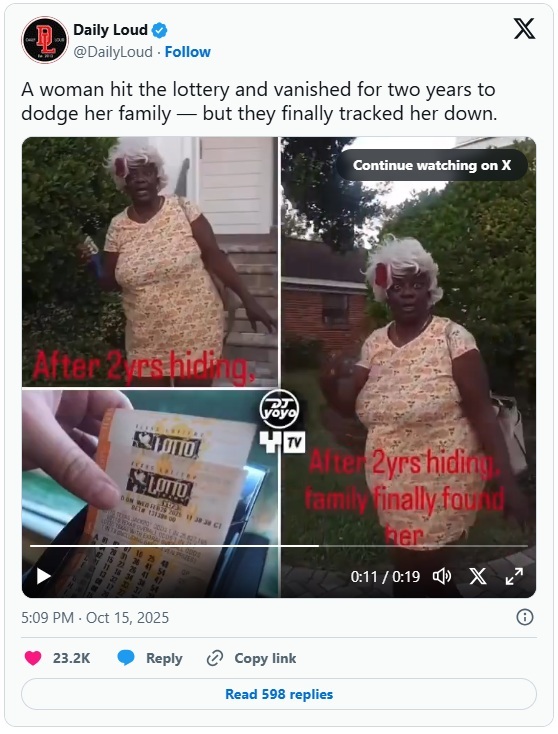Open the Read 598 replies button
Viewport: 558px width, 734px height.
(279, 694)
